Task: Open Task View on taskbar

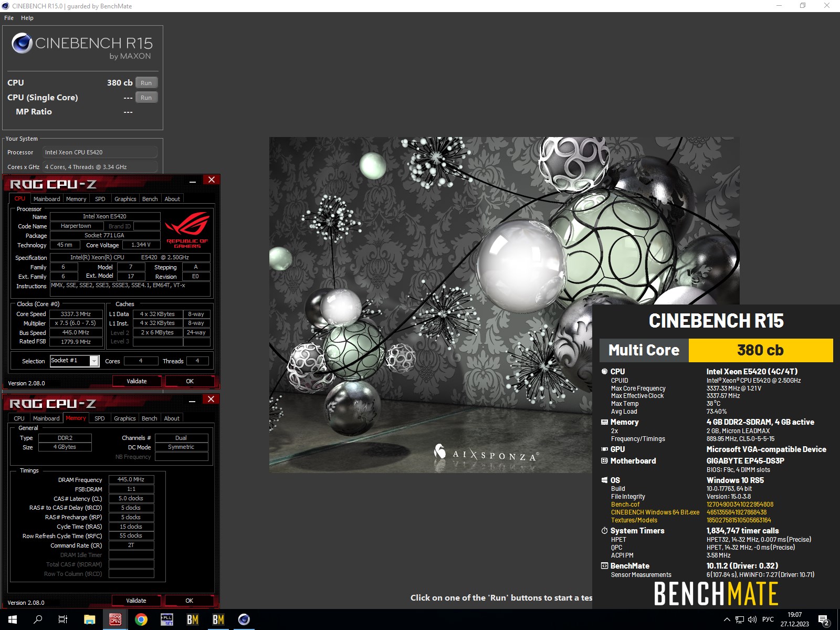Action: point(63,619)
